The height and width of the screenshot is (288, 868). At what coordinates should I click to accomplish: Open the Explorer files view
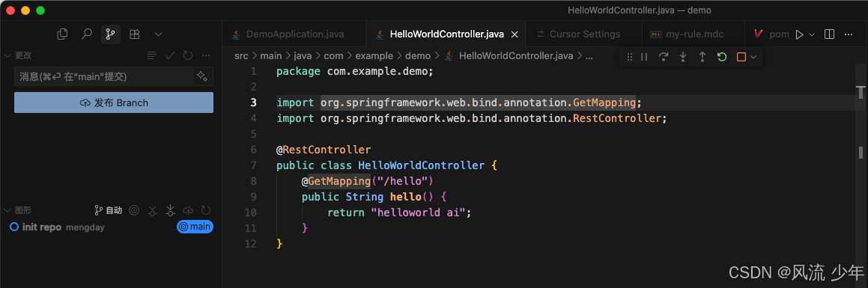pyautogui.click(x=63, y=34)
